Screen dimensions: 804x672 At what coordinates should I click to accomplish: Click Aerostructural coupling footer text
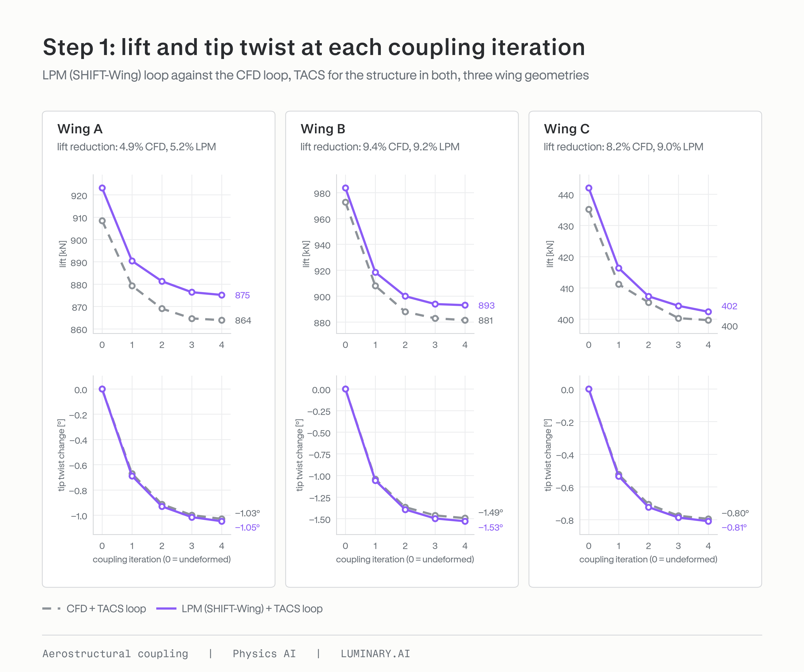tap(115, 654)
